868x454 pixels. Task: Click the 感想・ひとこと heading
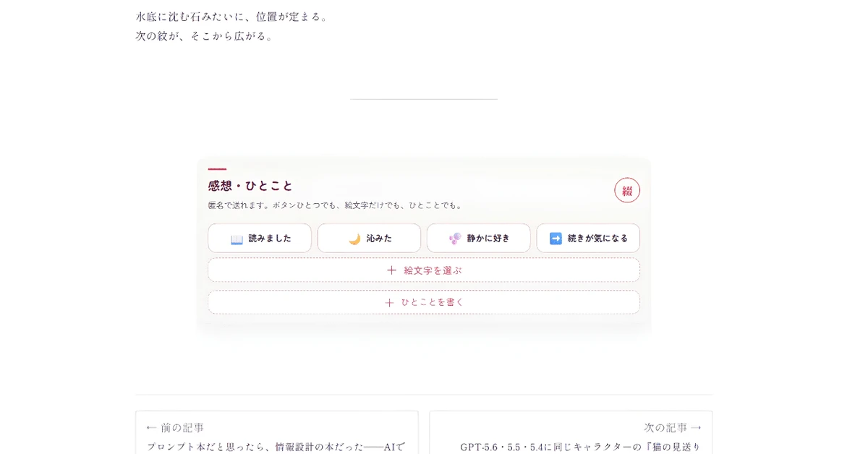pyautogui.click(x=251, y=186)
